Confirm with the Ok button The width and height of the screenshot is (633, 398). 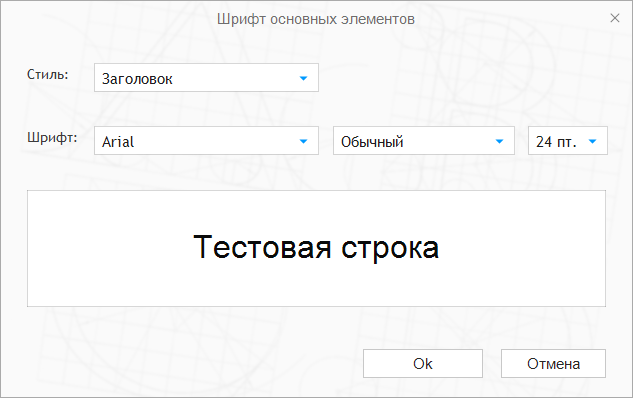tap(423, 364)
